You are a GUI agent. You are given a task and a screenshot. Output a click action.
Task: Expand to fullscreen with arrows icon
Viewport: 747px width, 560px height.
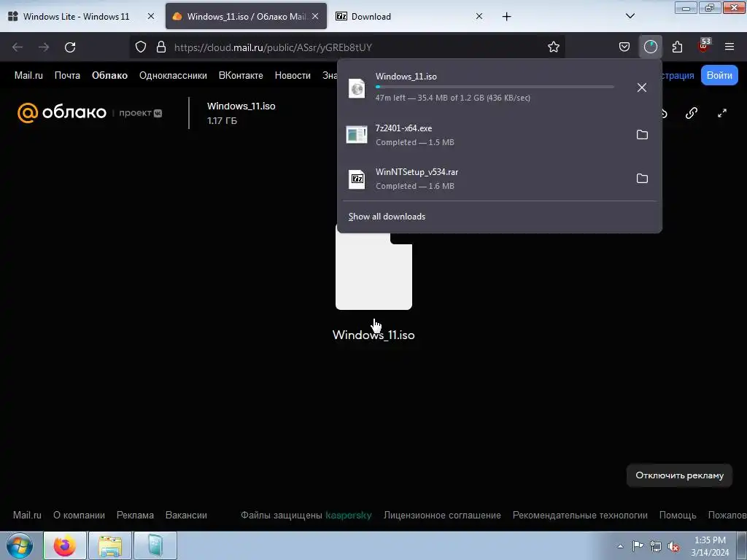(722, 113)
